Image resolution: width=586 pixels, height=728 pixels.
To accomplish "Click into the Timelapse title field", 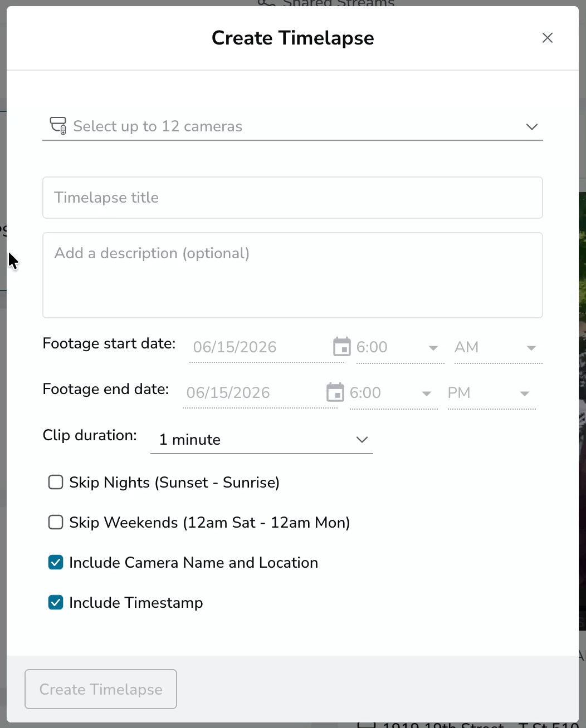I will 292,198.
